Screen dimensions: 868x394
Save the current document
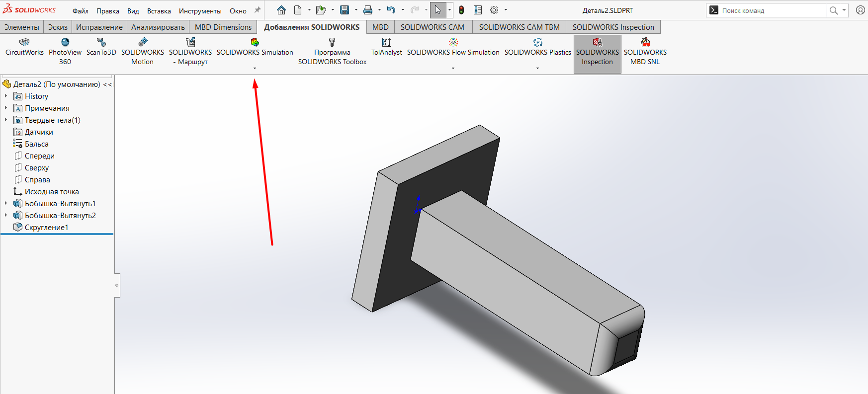click(345, 10)
